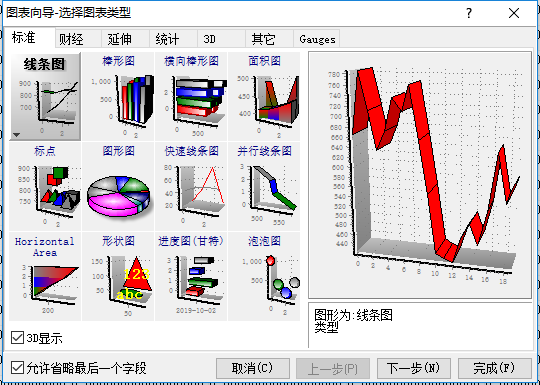Choose the 形状图 shape chart icon
Screen dimensions: 540x385
118,277
